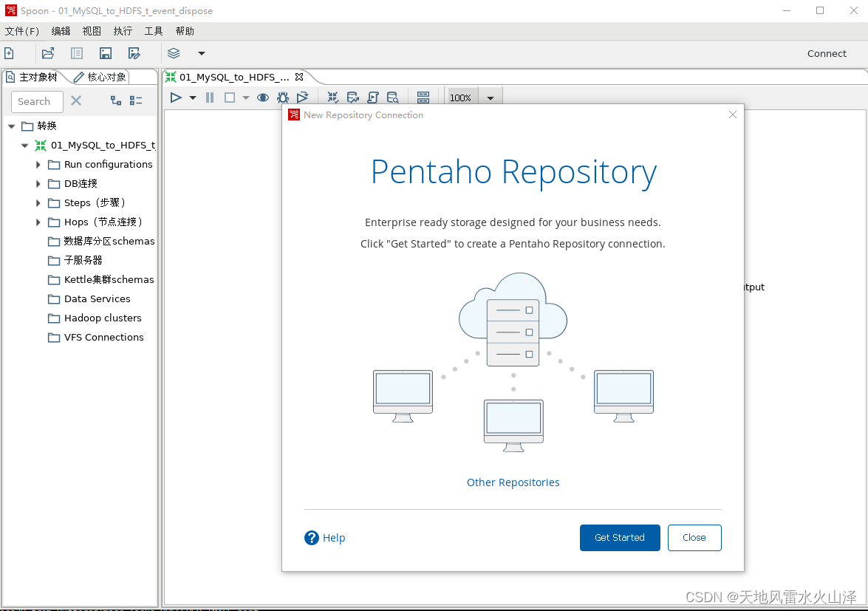
Task: Open the 帮助 menu
Action: (185, 31)
